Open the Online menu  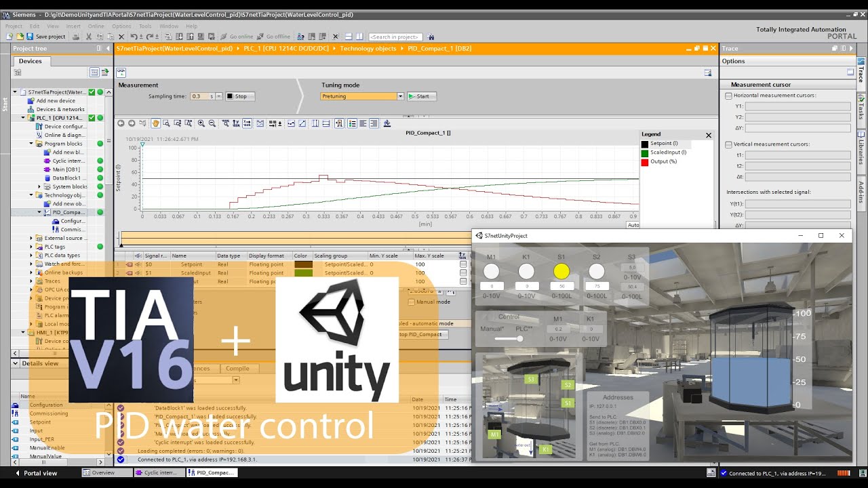click(96, 26)
